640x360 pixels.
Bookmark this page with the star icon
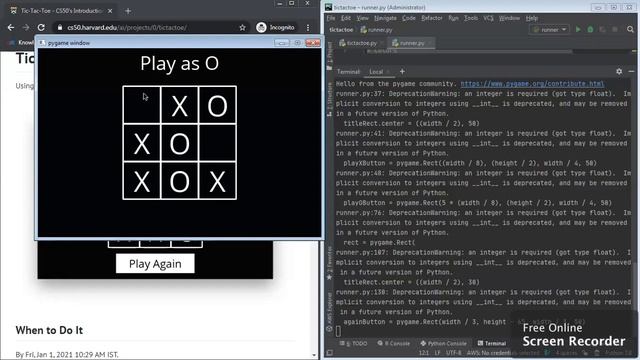click(242, 27)
